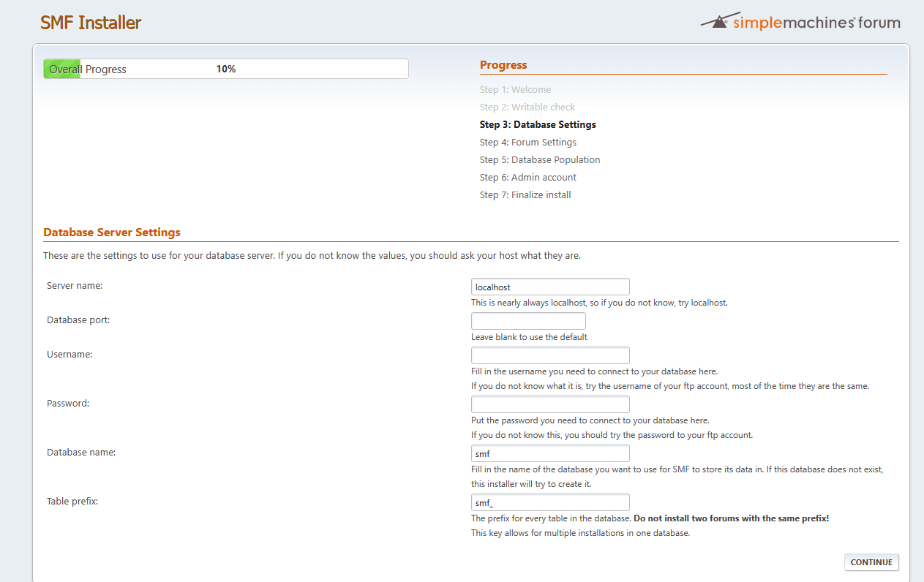Focus the Password input field

550,404
